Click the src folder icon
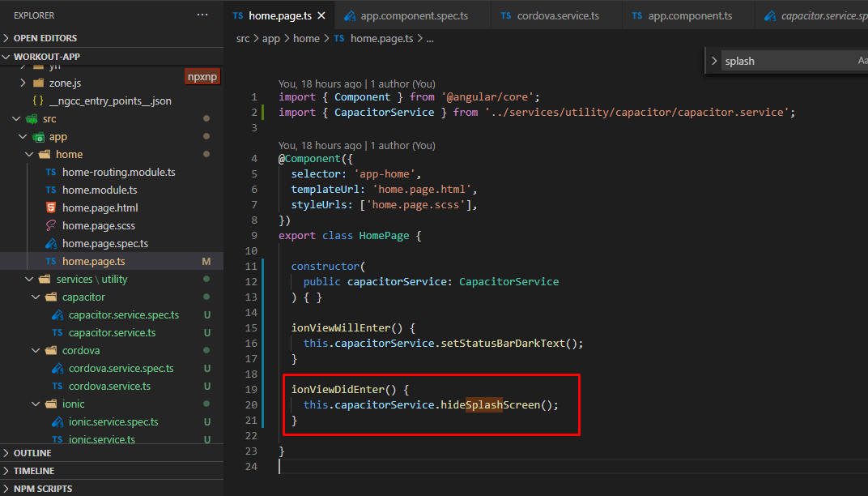This screenshot has height=496, width=868. click(32, 118)
